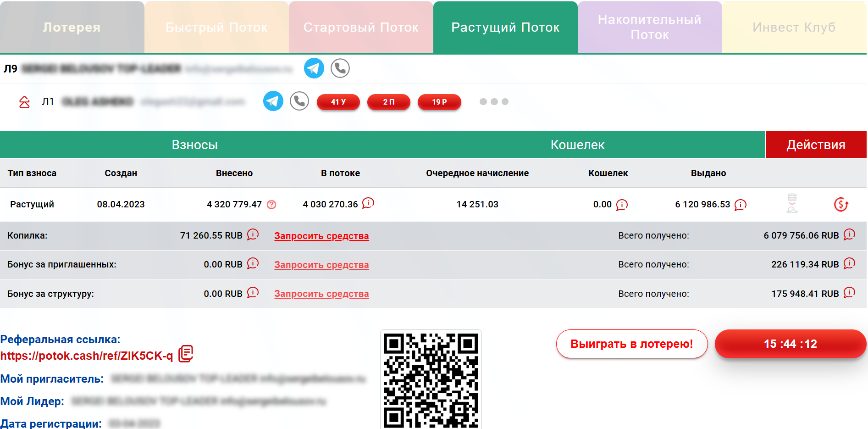Viewport: 868px width, 429px height.
Task: Click info icon next to 4 030 270.36
Action: 368,203
